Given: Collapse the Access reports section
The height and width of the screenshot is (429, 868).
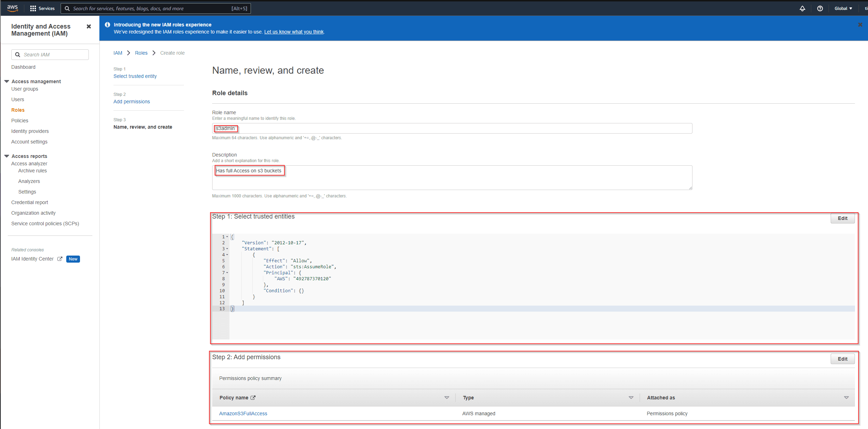Looking at the screenshot, I should click(x=7, y=156).
